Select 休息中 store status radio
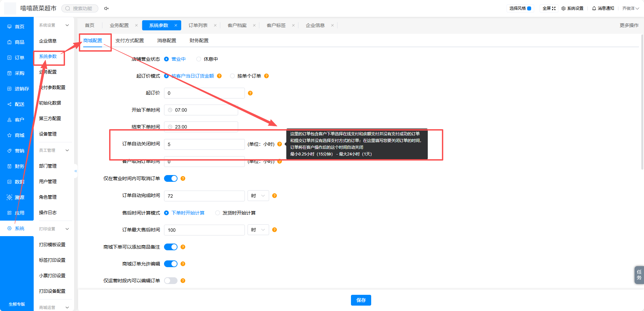The width and height of the screenshot is (644, 311). point(199,59)
